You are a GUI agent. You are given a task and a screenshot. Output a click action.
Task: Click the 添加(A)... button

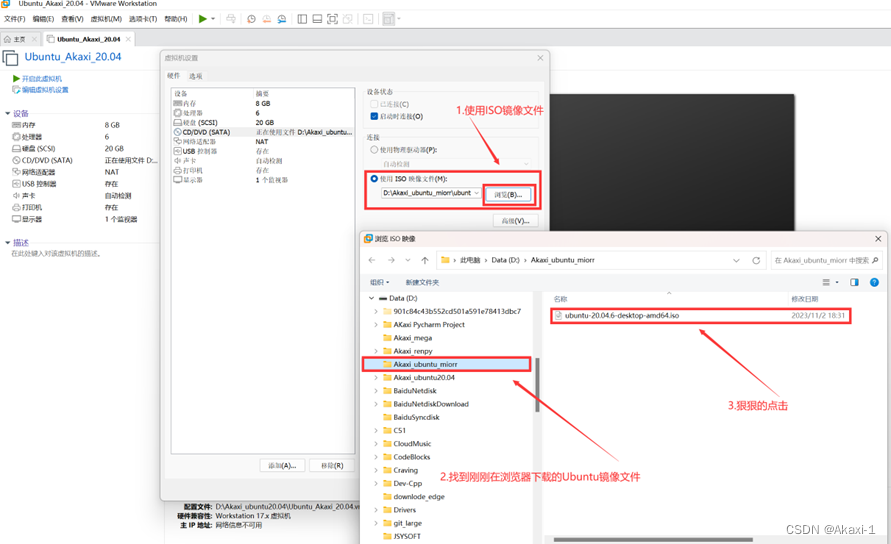[282, 466]
